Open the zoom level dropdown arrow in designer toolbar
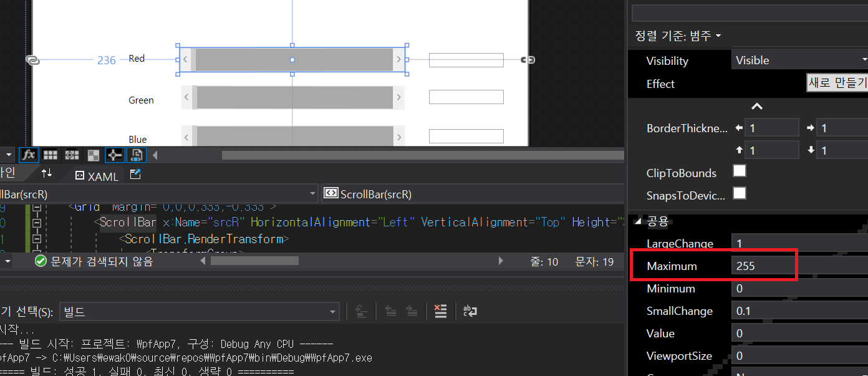Image resolution: width=868 pixels, height=376 pixels. point(8,155)
